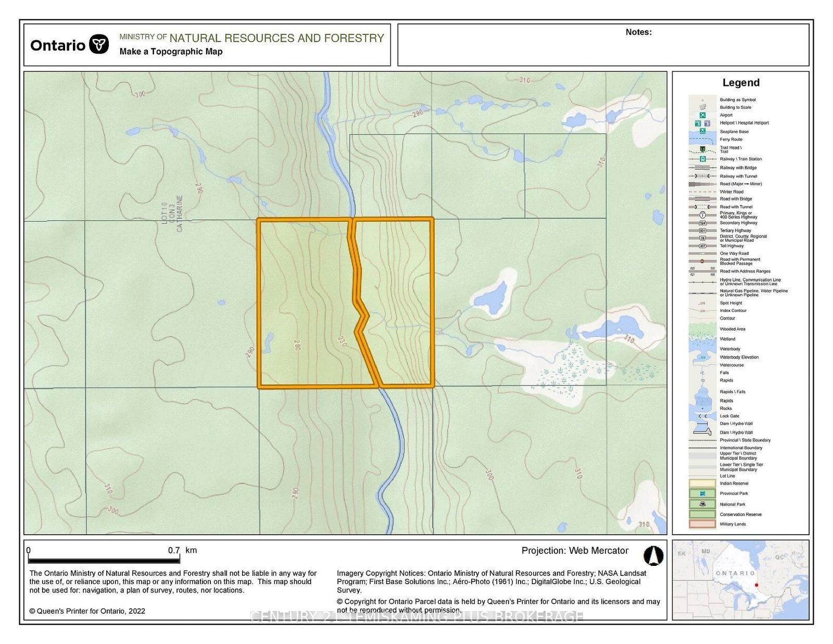Click the Airport legend symbol
Image resolution: width=833 pixels, height=644 pixels.
[702, 115]
